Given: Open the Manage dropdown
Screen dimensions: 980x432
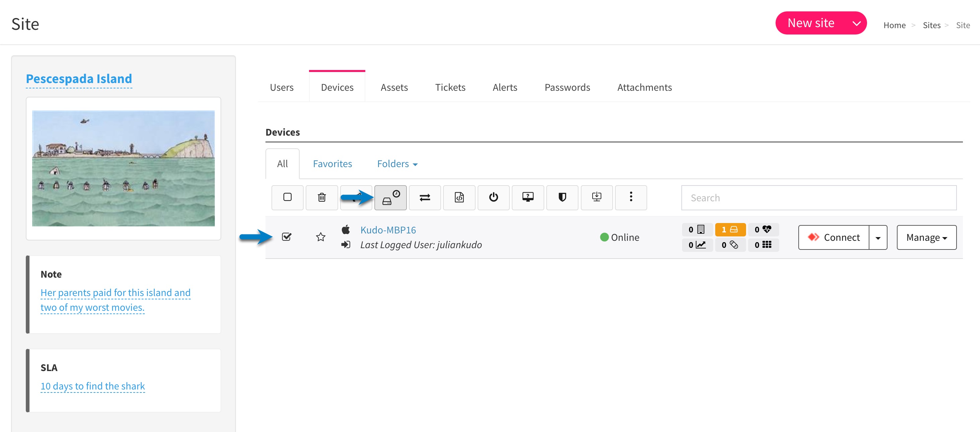Looking at the screenshot, I should tap(926, 237).
